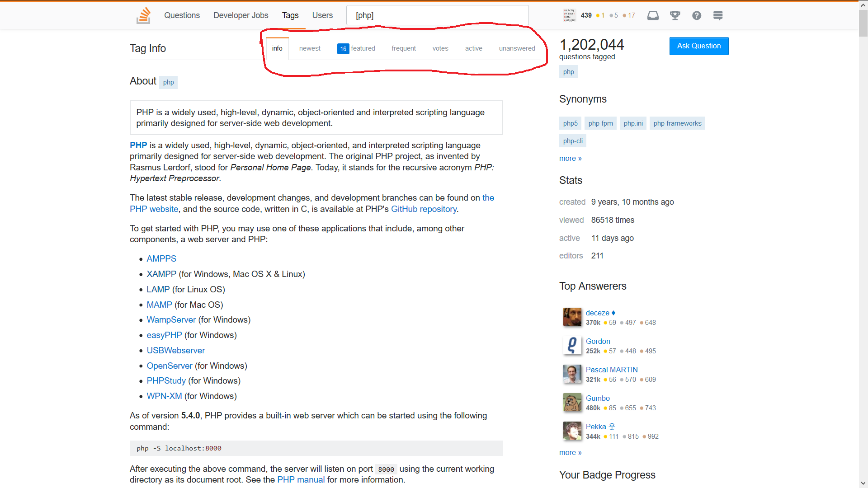Image resolution: width=868 pixels, height=488 pixels.
Task: Open the inbox icon in header
Action: coord(653,15)
